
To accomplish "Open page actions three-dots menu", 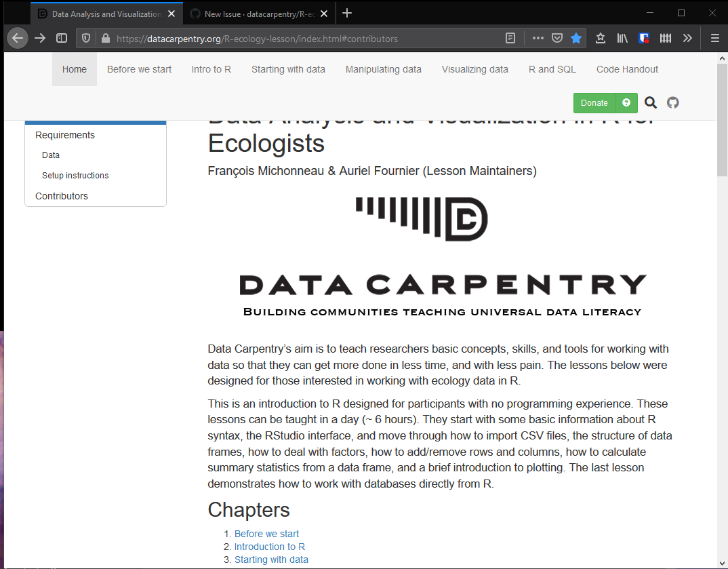I will tap(538, 39).
